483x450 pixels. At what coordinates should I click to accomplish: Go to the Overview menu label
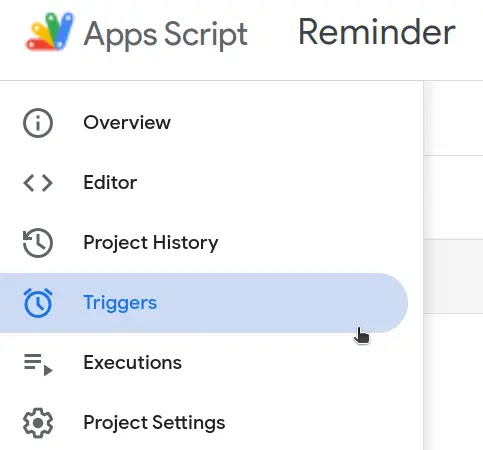pos(127,123)
